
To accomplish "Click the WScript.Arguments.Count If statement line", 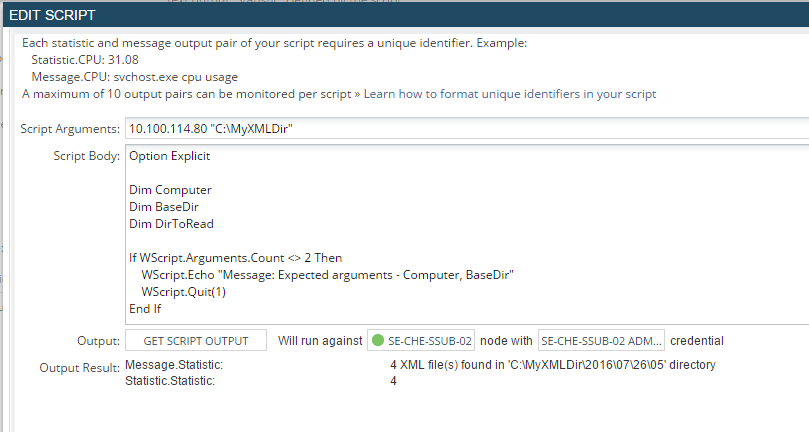I will pos(235,258).
